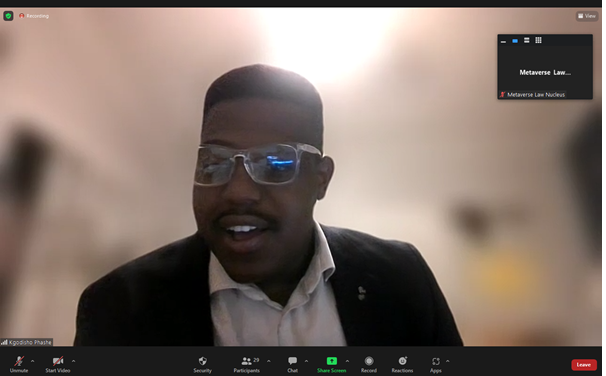Leave the meeting
The image size is (606, 376).
coord(584,364)
